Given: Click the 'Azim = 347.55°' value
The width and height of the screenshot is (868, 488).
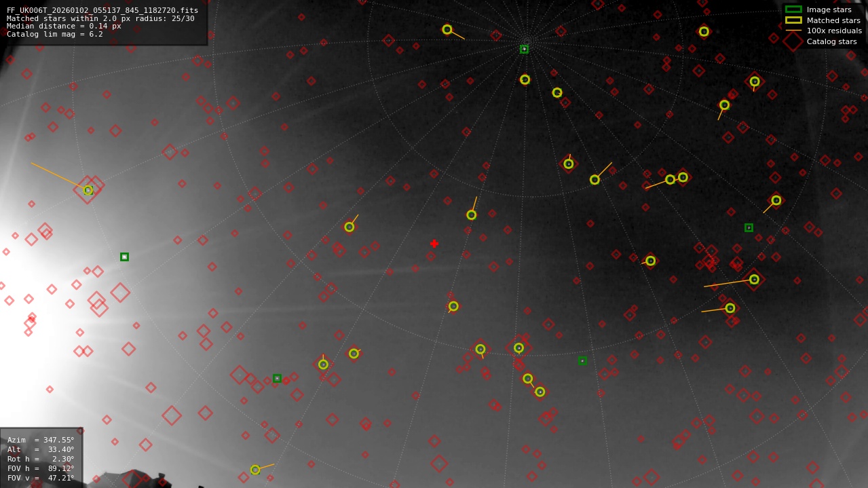Looking at the screenshot, I should (x=41, y=440).
